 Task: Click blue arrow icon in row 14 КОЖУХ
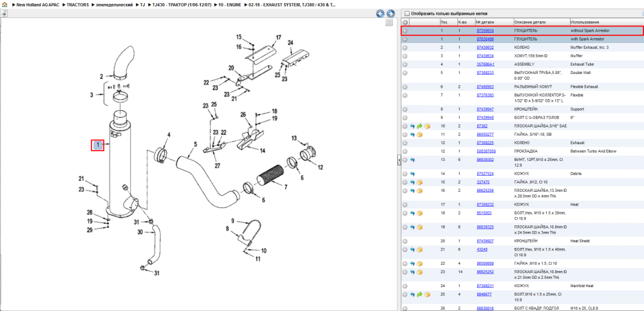click(x=412, y=174)
